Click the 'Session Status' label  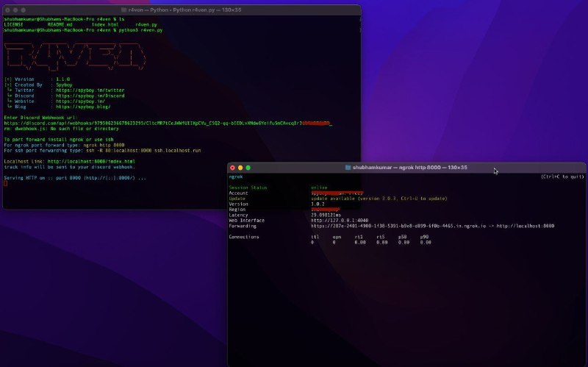pos(248,188)
